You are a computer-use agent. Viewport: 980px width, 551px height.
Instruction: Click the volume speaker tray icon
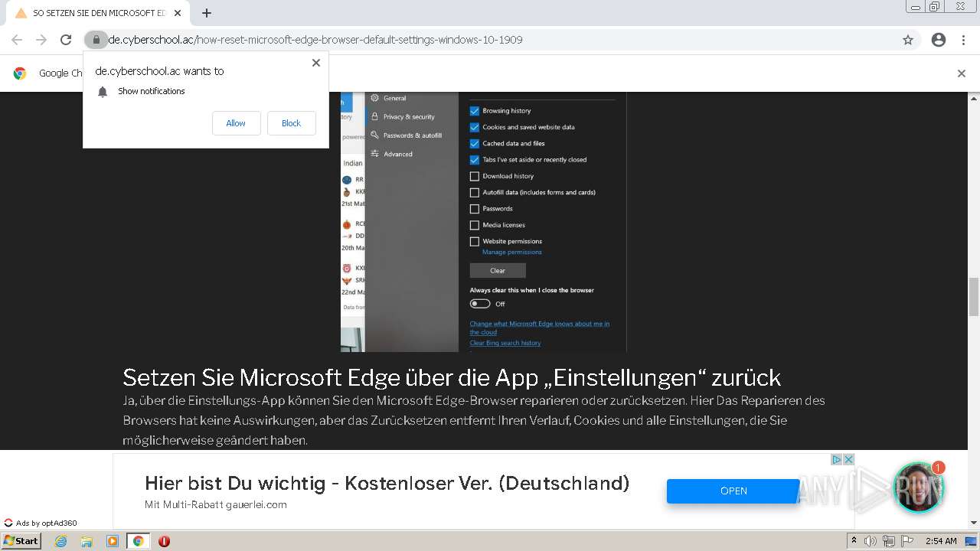click(871, 541)
